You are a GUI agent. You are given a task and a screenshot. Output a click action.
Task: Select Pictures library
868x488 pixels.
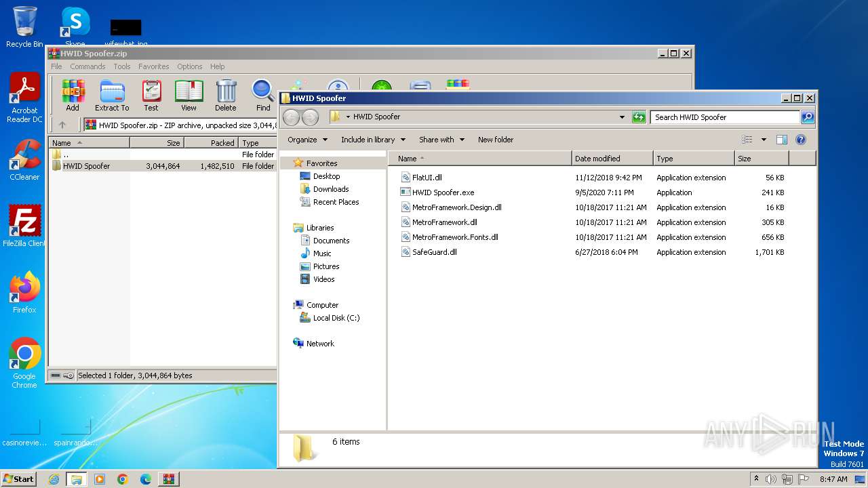click(326, 266)
